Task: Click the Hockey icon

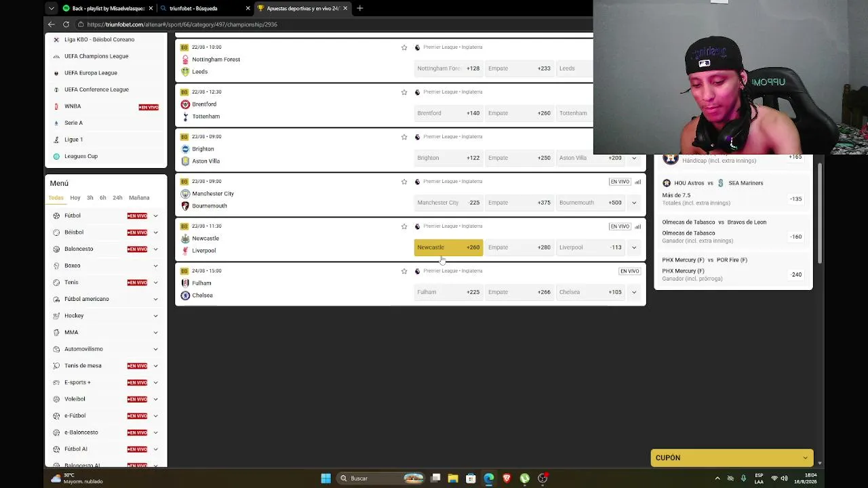Action: [x=56, y=316]
